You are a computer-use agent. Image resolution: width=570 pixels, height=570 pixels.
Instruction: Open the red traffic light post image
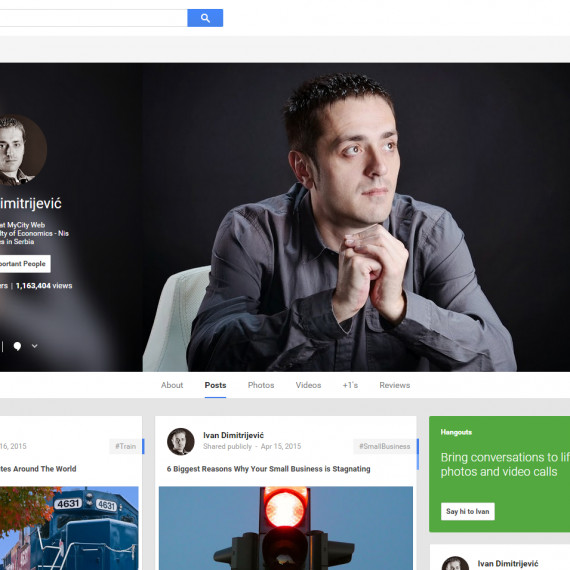pyautogui.click(x=286, y=528)
